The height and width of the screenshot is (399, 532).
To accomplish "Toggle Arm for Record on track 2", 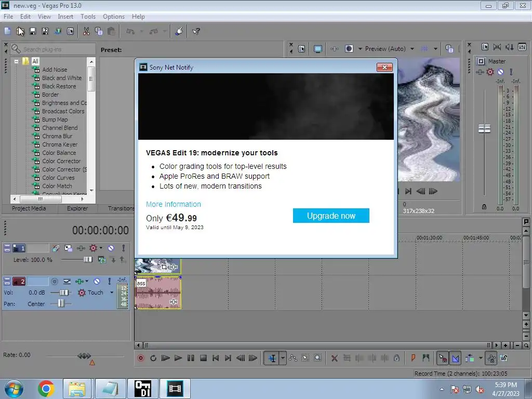I will (x=54, y=281).
